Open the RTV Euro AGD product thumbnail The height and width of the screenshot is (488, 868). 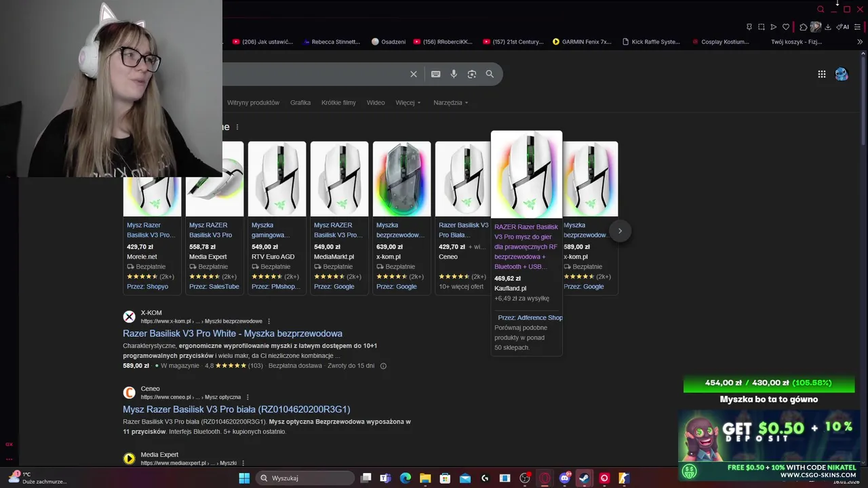(277, 179)
